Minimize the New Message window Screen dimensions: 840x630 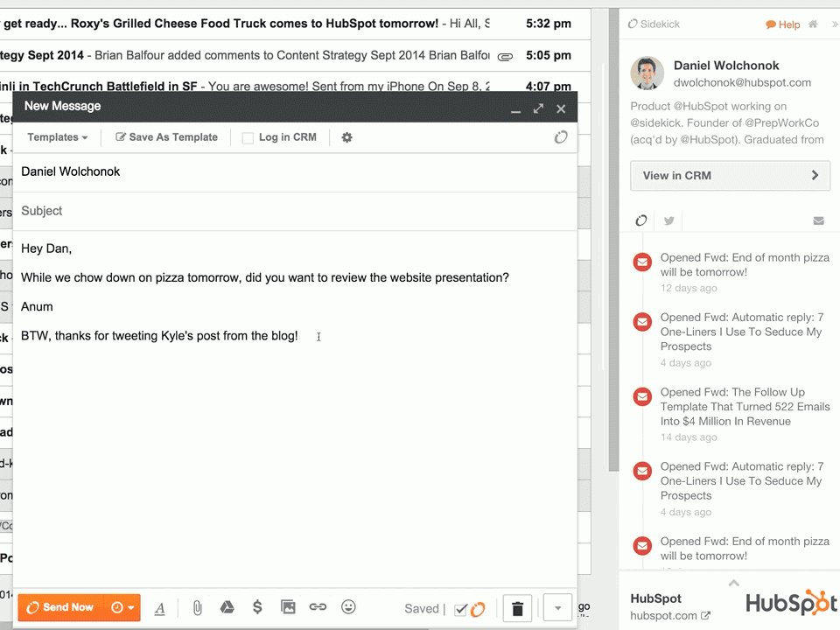[x=515, y=110]
